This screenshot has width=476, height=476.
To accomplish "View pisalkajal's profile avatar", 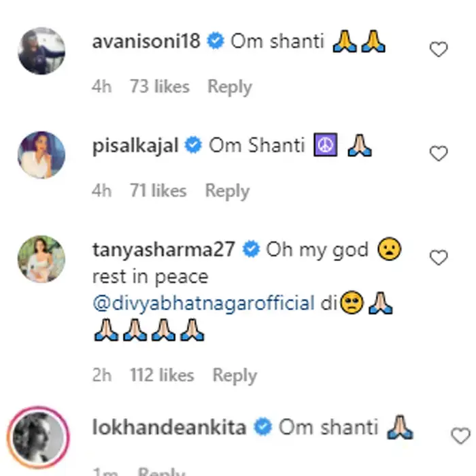I will pyautogui.click(x=41, y=155).
